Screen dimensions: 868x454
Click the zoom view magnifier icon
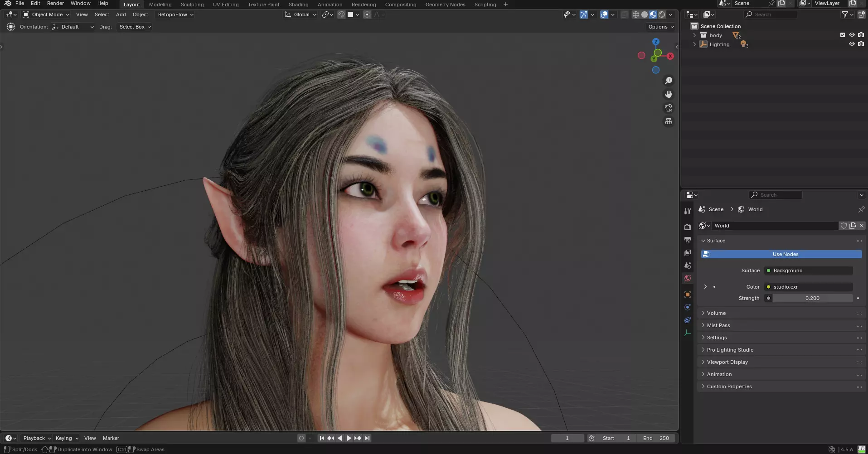[669, 81]
